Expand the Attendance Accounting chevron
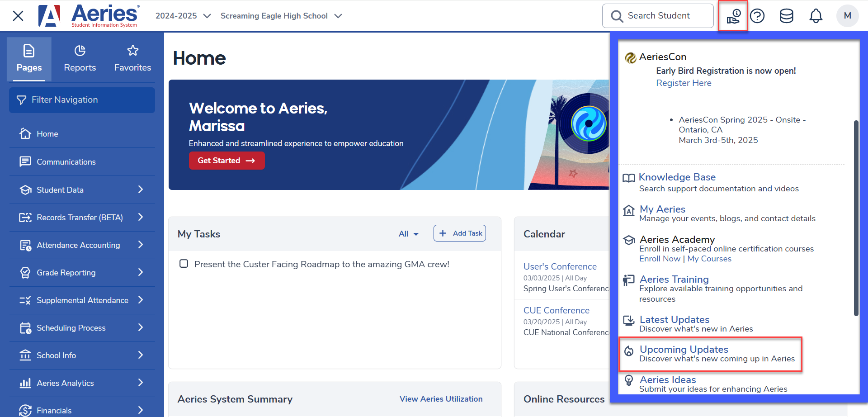 (x=141, y=245)
